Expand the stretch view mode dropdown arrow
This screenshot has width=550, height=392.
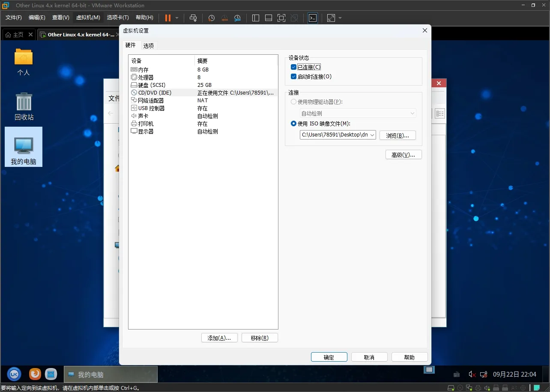[340, 18]
